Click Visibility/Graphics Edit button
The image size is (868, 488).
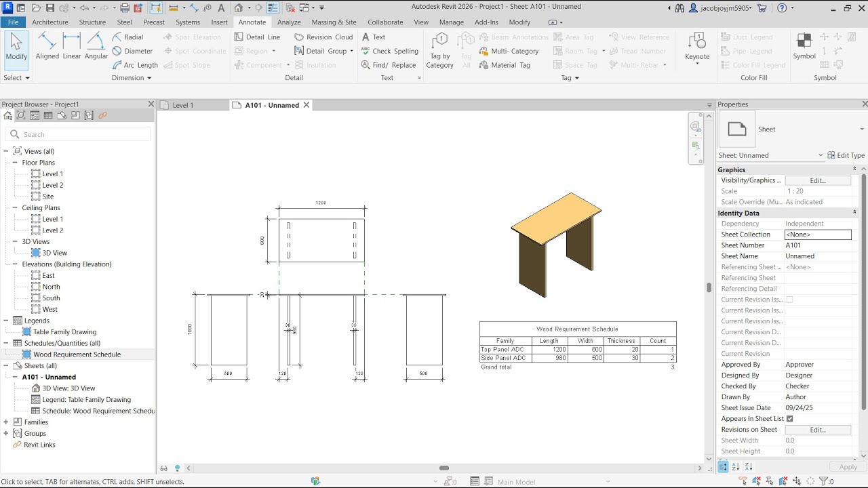[x=818, y=180]
